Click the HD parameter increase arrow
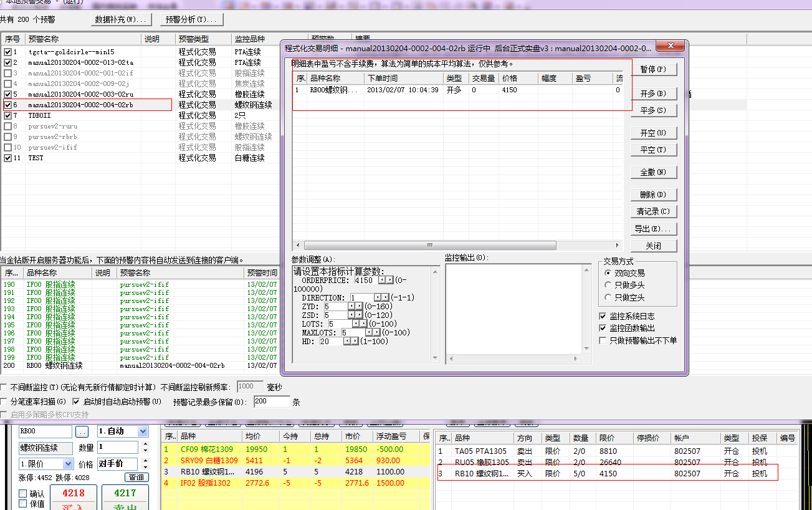 355,342
